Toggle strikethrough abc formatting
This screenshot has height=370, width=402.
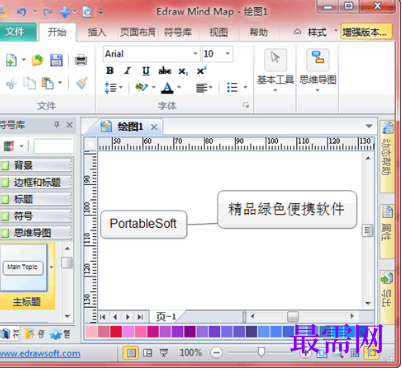tap(165, 71)
